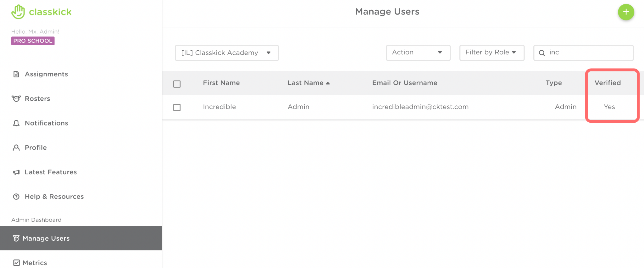Click the Classkick hand logo icon
644x268 pixels.
click(x=18, y=12)
